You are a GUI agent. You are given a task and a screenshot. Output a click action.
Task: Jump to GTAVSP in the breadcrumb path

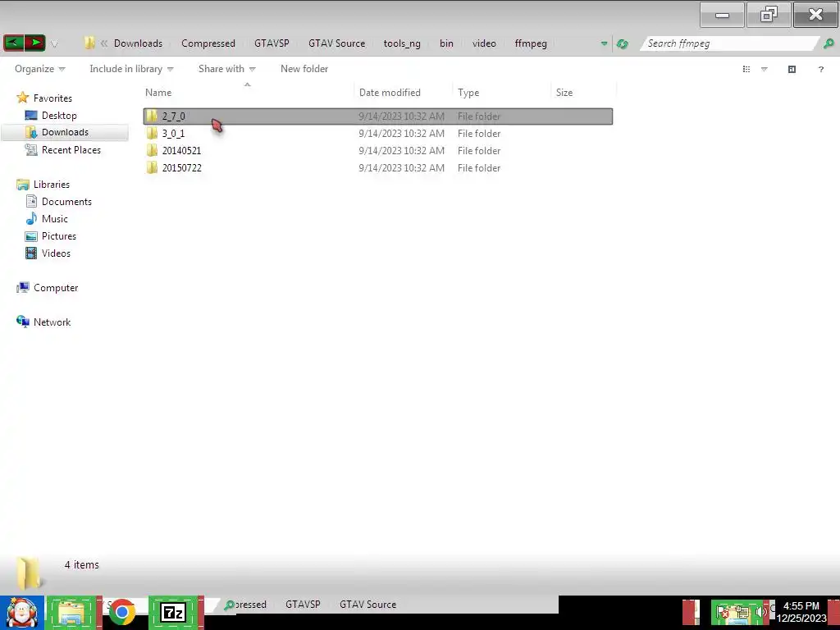coord(272,43)
